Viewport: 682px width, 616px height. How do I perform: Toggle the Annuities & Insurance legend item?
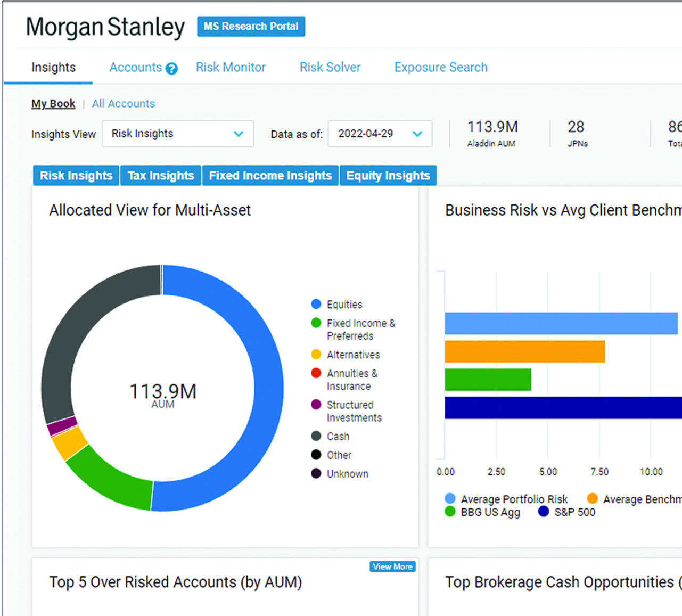(344, 380)
